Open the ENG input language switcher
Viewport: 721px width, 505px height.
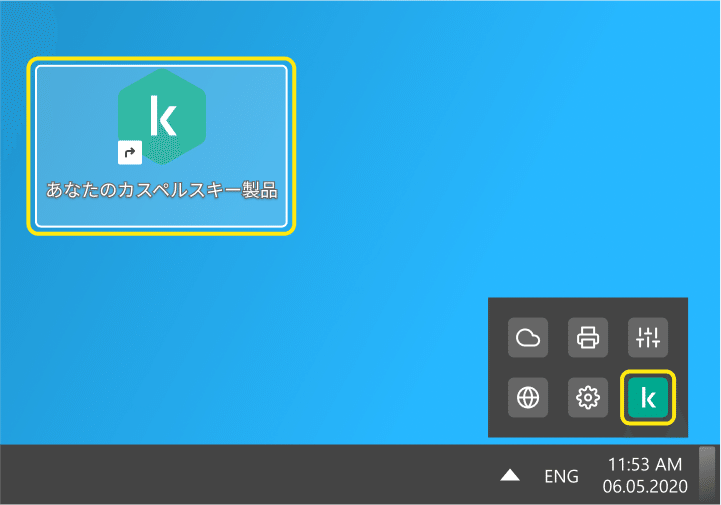coord(561,476)
